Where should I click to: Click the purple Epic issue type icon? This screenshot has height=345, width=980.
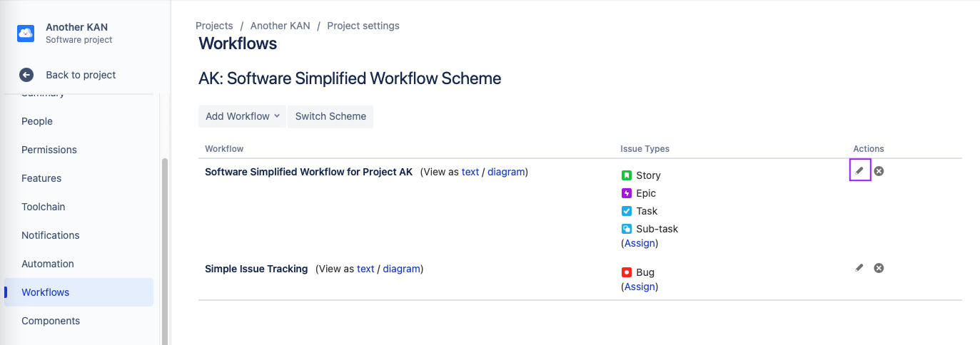(627, 193)
